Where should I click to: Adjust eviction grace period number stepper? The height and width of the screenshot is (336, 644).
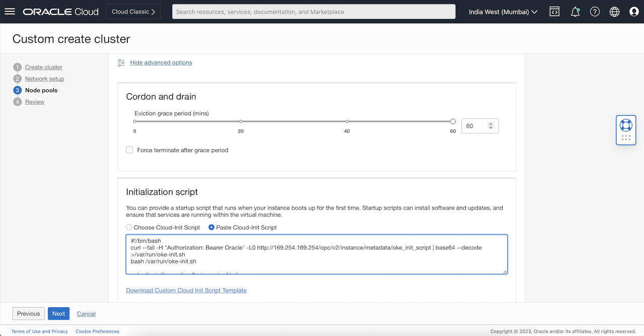coord(491,126)
